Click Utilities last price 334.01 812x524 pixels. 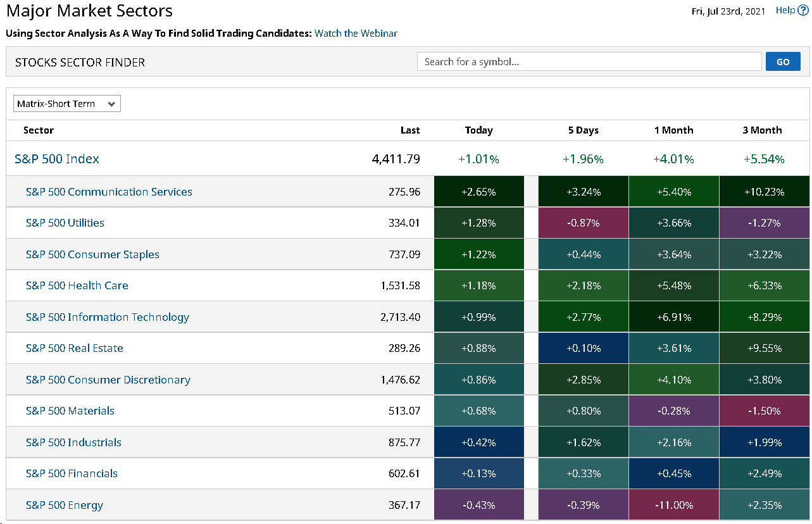404,223
